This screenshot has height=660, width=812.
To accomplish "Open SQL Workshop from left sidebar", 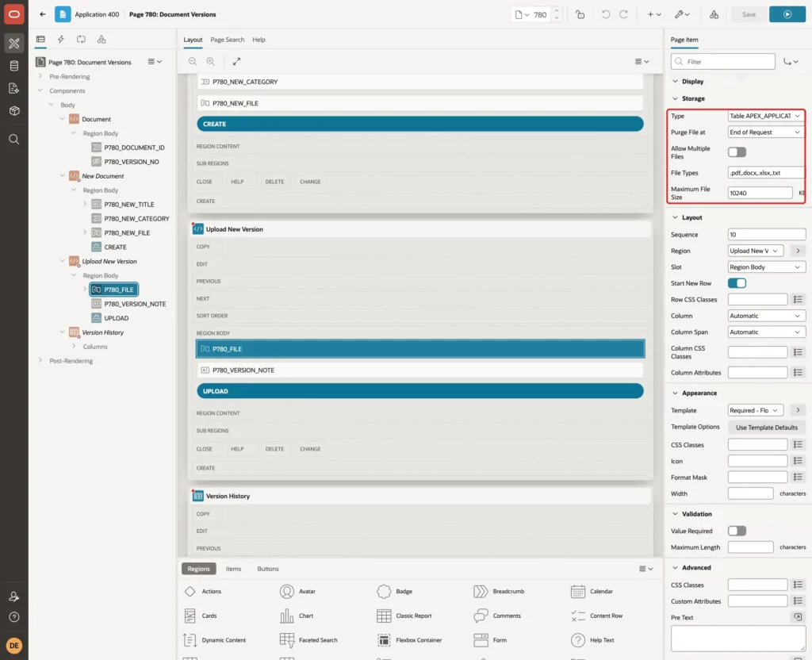I will (x=14, y=66).
